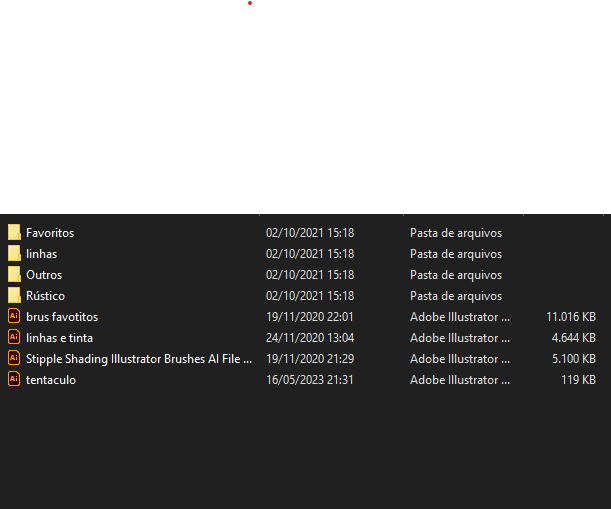
Task: Click the Ai icon beside Stipple Shading file
Action: point(14,358)
